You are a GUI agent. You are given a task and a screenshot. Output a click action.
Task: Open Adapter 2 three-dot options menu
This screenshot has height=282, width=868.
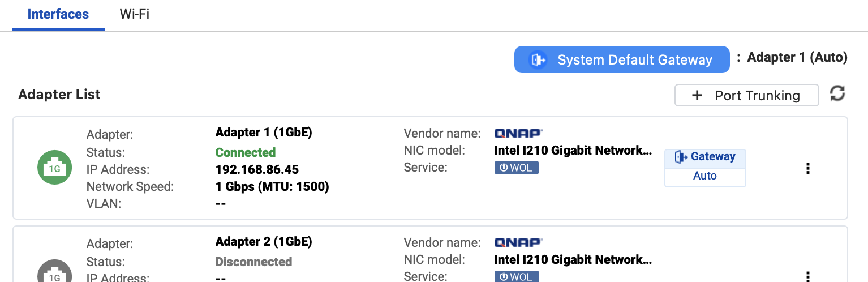point(808,277)
